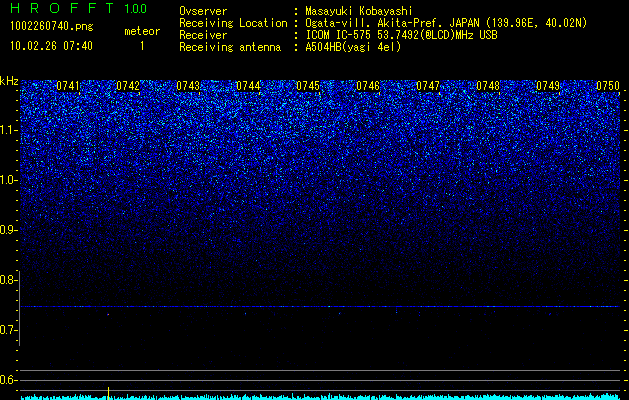Click the 0742 time marker
The image size is (629, 400).
128,86
